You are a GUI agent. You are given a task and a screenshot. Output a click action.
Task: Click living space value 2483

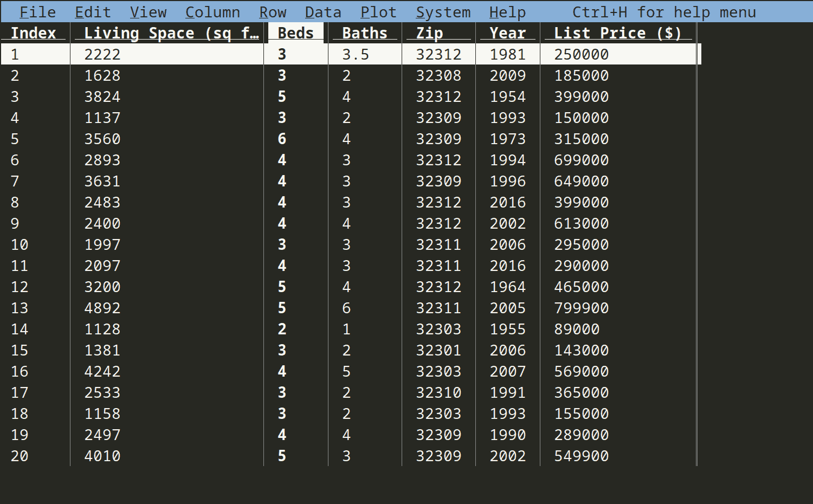point(102,202)
